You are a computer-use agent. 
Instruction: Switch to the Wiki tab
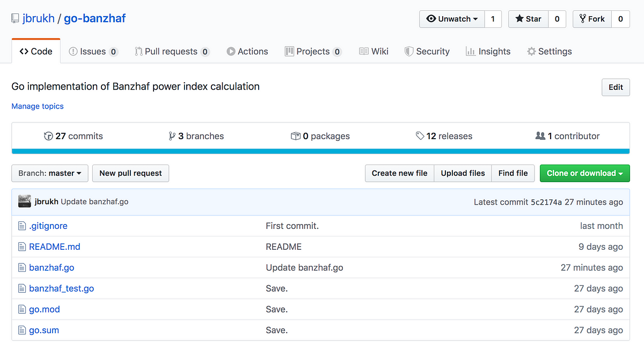(374, 52)
